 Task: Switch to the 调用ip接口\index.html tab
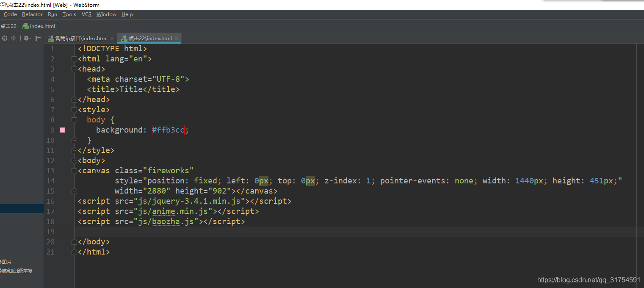click(x=81, y=38)
